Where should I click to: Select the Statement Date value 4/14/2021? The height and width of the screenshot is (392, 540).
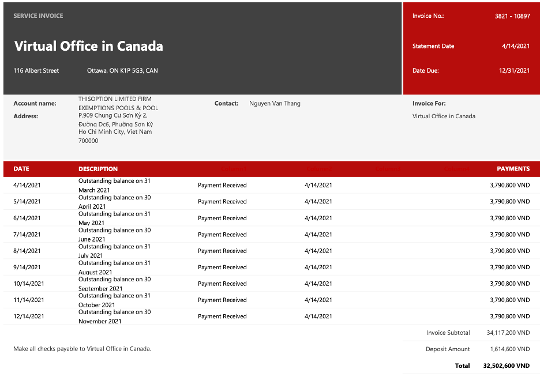point(516,46)
